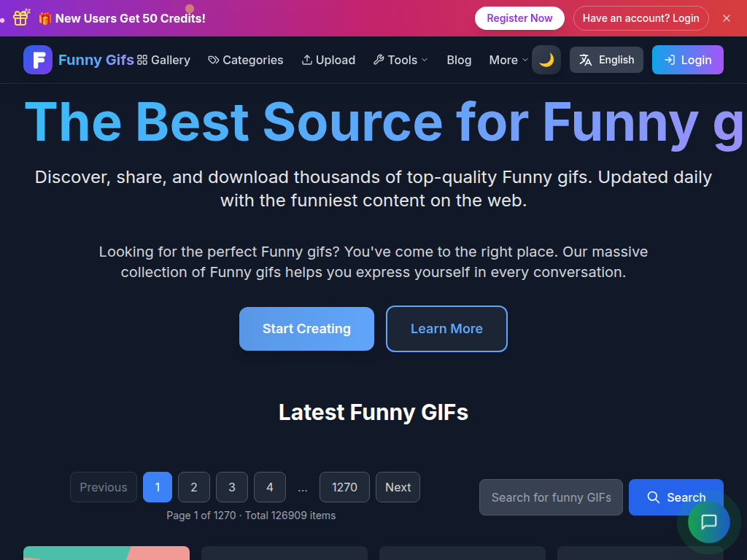Viewport: 747px width, 560px height.
Task: Open the chat bubble widget
Action: click(708, 522)
